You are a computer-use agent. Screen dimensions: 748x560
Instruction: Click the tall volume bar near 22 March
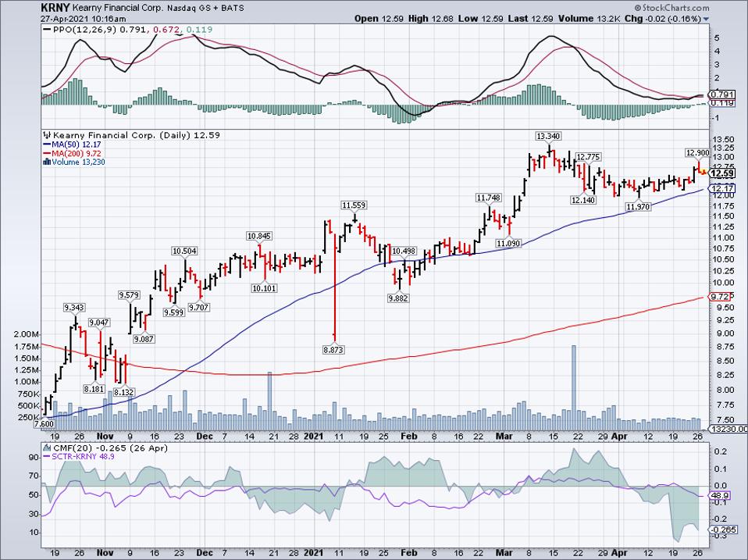click(573, 388)
